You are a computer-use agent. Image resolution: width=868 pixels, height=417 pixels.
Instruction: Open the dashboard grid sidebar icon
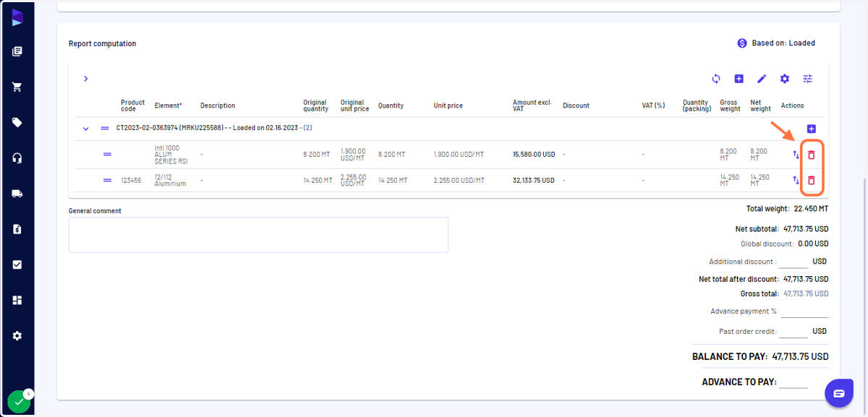[x=17, y=300]
